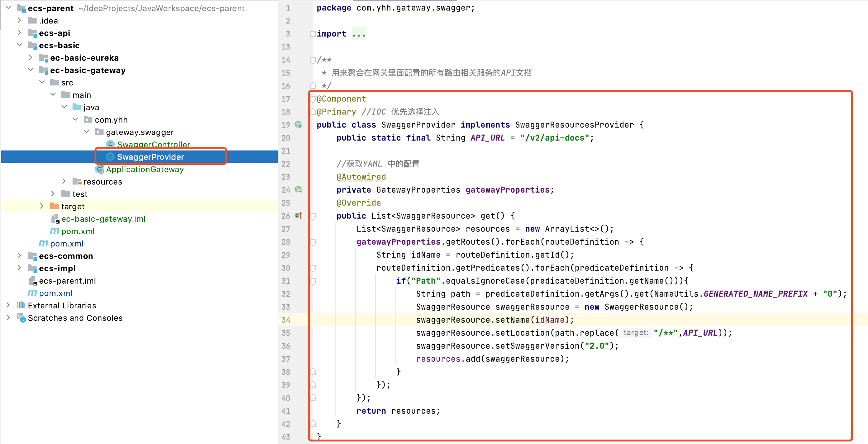Viewport: 868px width, 444px height.
Task: Select the ecs-common module
Action: click(x=66, y=256)
